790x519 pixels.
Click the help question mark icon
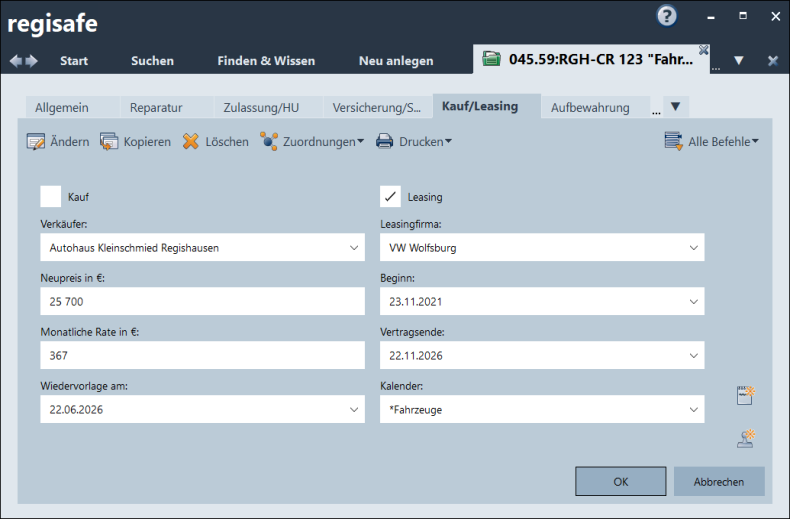click(x=666, y=16)
